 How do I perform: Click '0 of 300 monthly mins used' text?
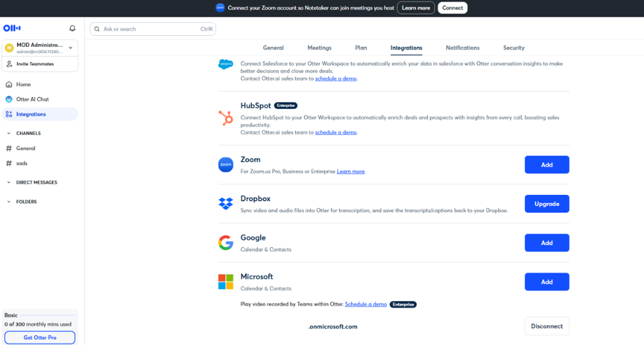point(38,324)
